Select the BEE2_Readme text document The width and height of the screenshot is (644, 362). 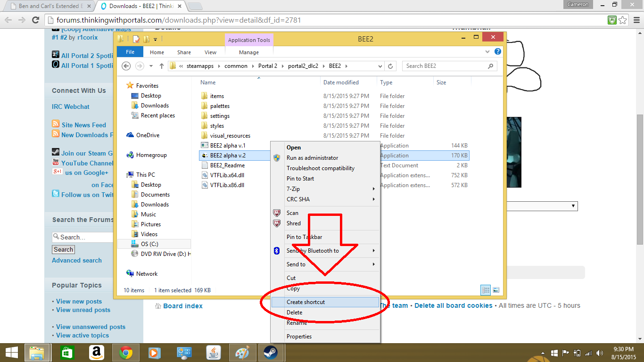coord(227,165)
